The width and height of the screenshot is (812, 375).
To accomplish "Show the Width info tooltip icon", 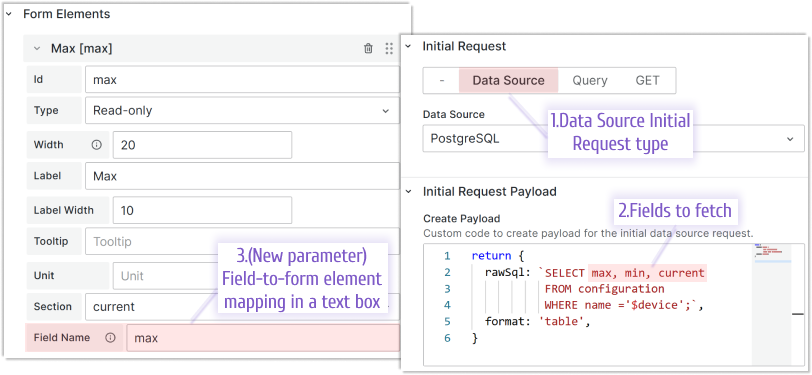I will tap(96, 145).
